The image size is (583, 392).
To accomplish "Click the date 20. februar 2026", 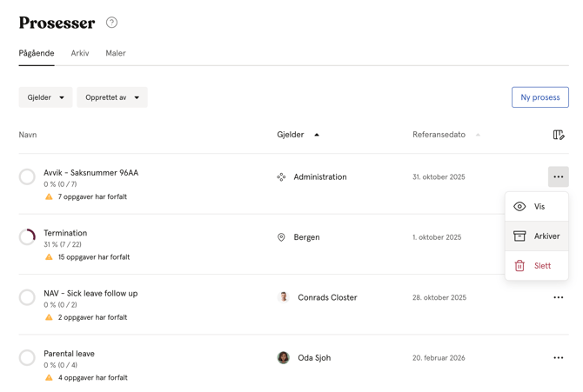I will point(439,358).
